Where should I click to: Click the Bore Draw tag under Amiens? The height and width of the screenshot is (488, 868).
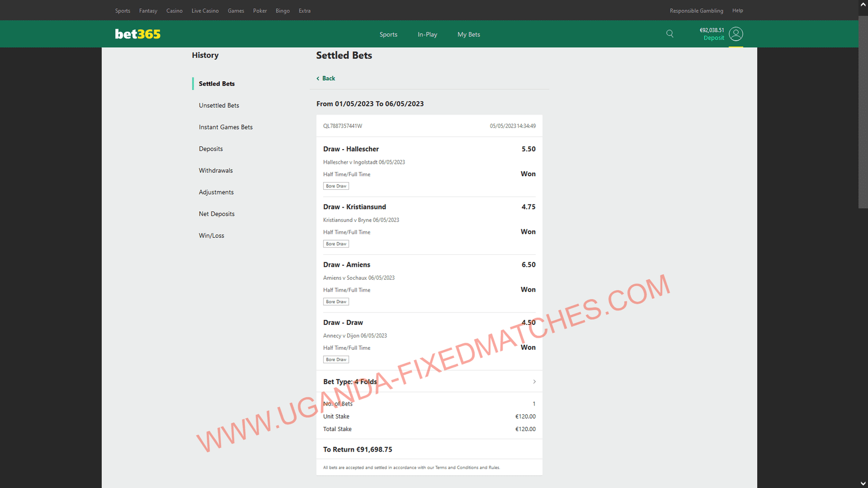[x=336, y=302]
